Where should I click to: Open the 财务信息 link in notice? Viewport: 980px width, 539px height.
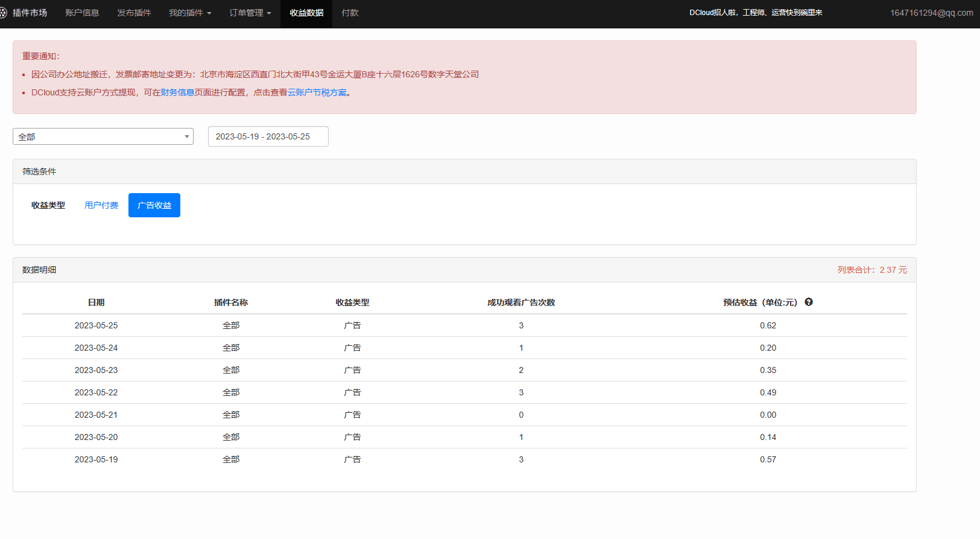[177, 92]
